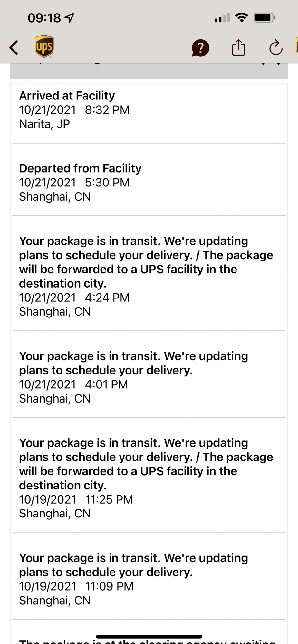298x644 pixels.
Task: Tap the 10/21/2021 4:01 PM transit entry
Action: [149, 377]
